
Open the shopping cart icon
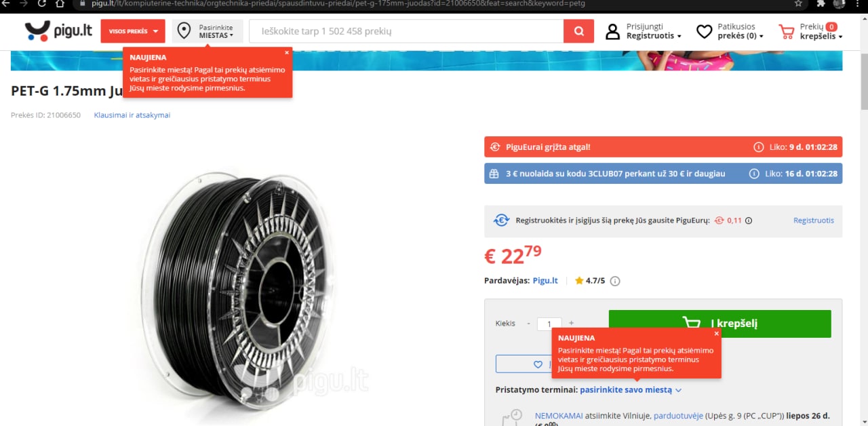[786, 31]
